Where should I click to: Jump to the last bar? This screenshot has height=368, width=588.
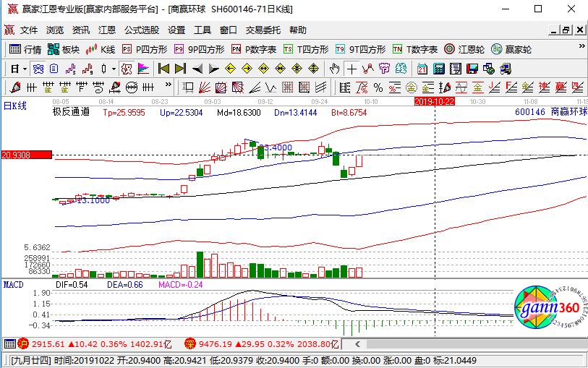pyautogui.click(x=180, y=69)
